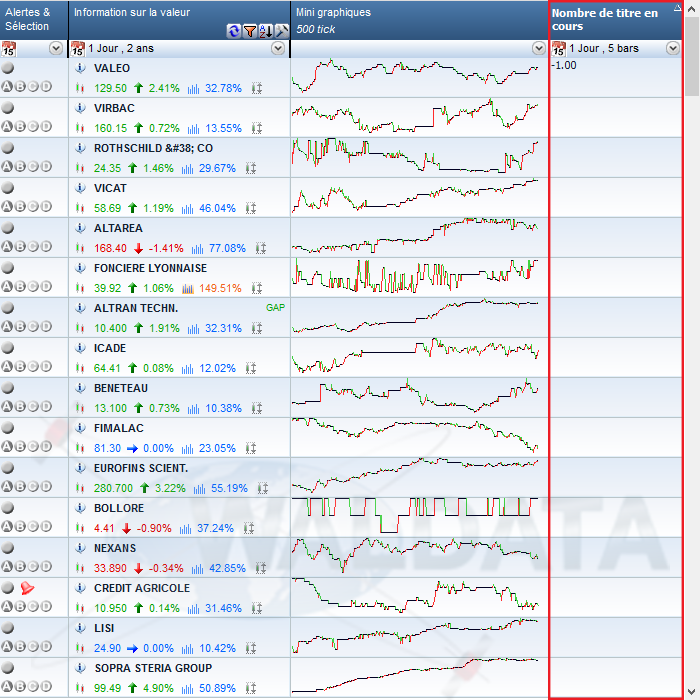Click the -0.90% change on BOLLORE

click(x=154, y=529)
